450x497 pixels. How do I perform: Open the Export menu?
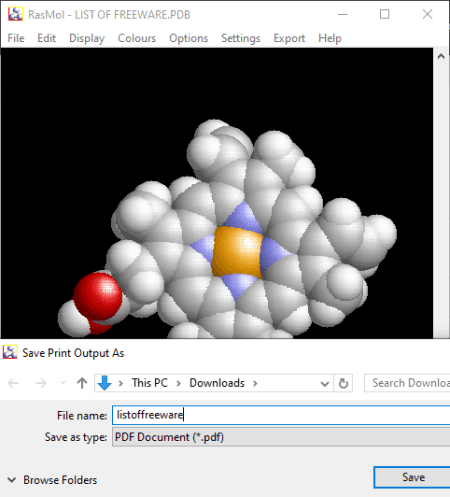click(x=289, y=38)
